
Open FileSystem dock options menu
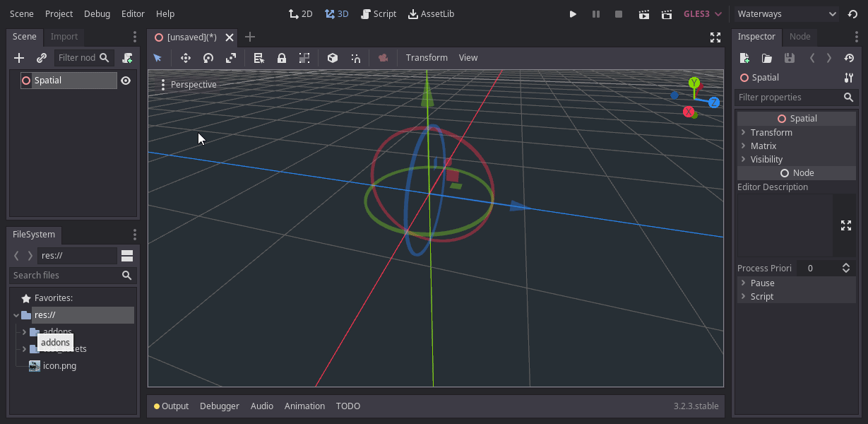click(x=135, y=235)
